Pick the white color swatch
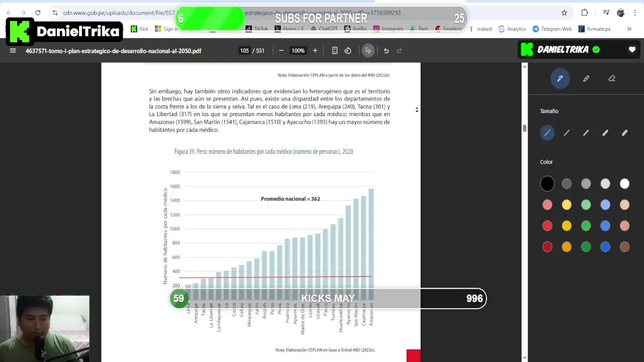The height and width of the screenshot is (362, 644). [625, 184]
